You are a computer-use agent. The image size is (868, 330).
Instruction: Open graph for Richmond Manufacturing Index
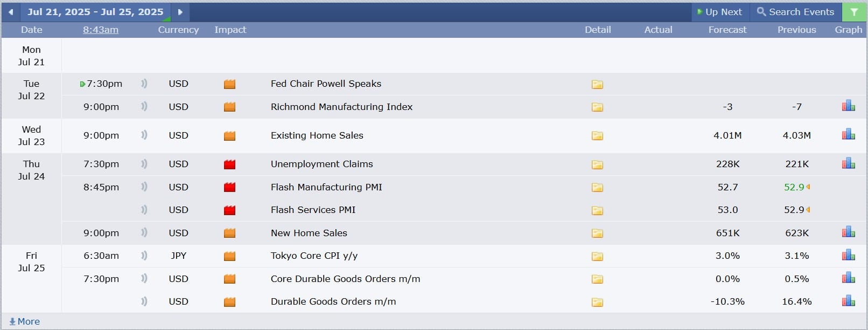click(848, 106)
